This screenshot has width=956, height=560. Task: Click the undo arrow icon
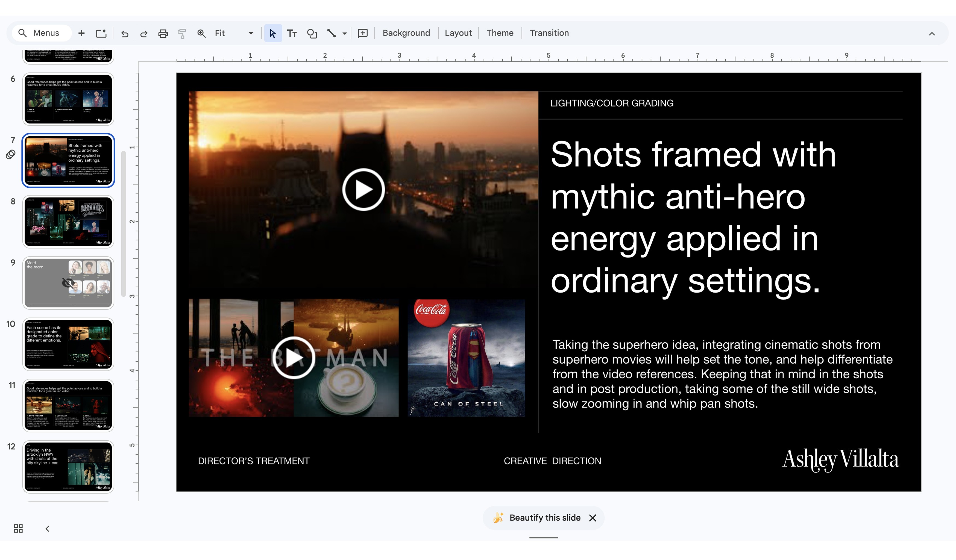[x=124, y=33]
